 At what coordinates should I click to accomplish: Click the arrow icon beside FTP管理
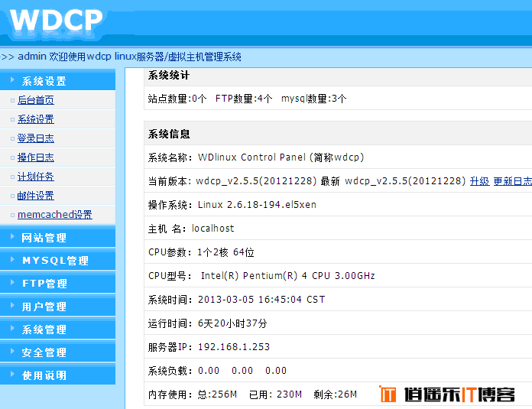pos(12,282)
